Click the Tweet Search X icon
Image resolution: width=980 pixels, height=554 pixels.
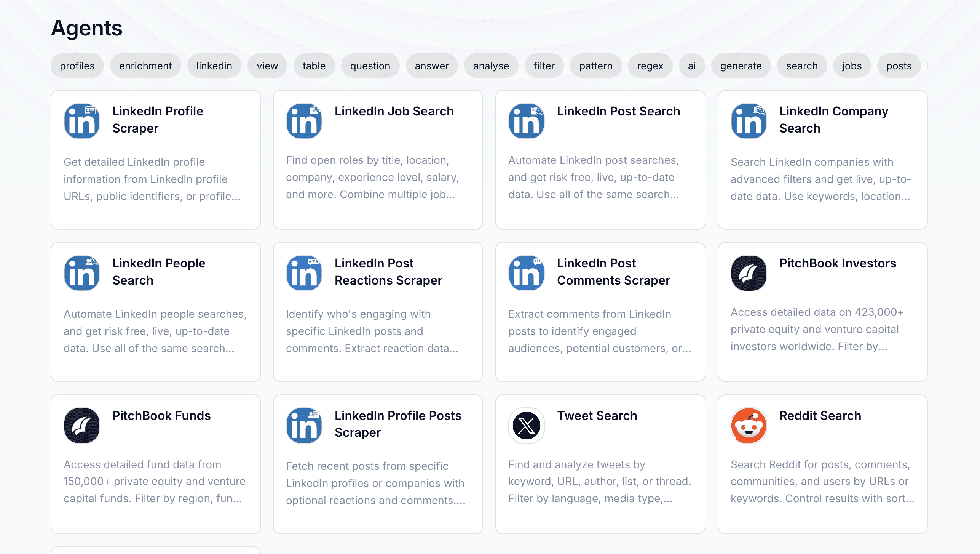pos(527,426)
